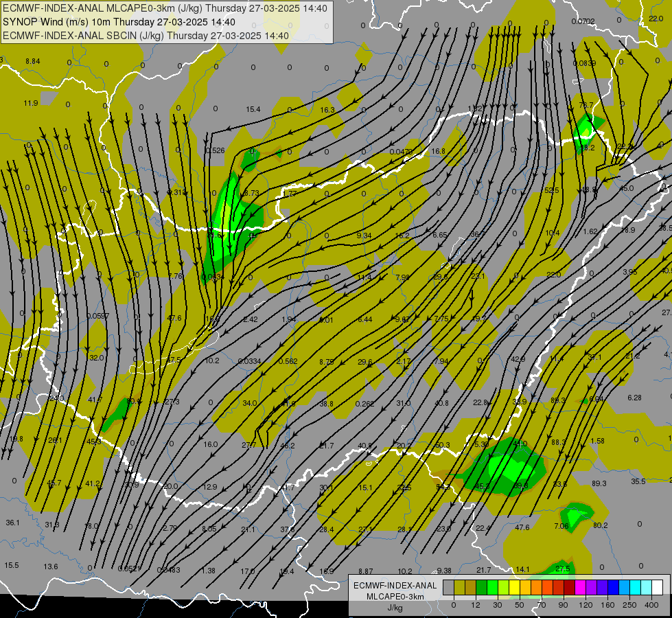Click the map value '0.0597'
Image resolution: width=672 pixels, height=618 pixels.
click(98, 316)
